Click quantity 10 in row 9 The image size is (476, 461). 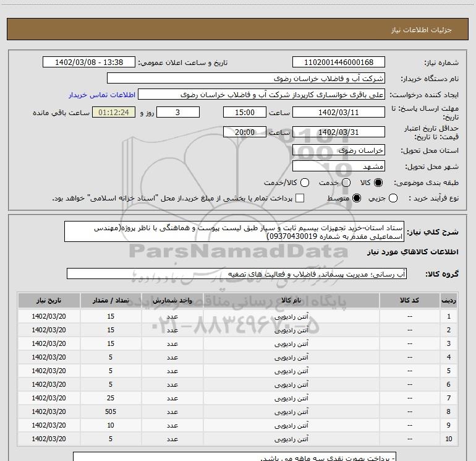coord(111,425)
